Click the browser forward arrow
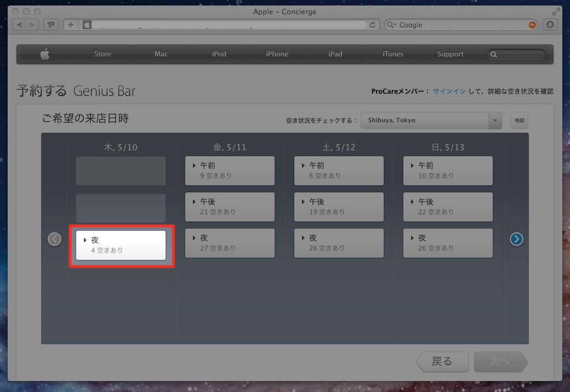 (32, 25)
